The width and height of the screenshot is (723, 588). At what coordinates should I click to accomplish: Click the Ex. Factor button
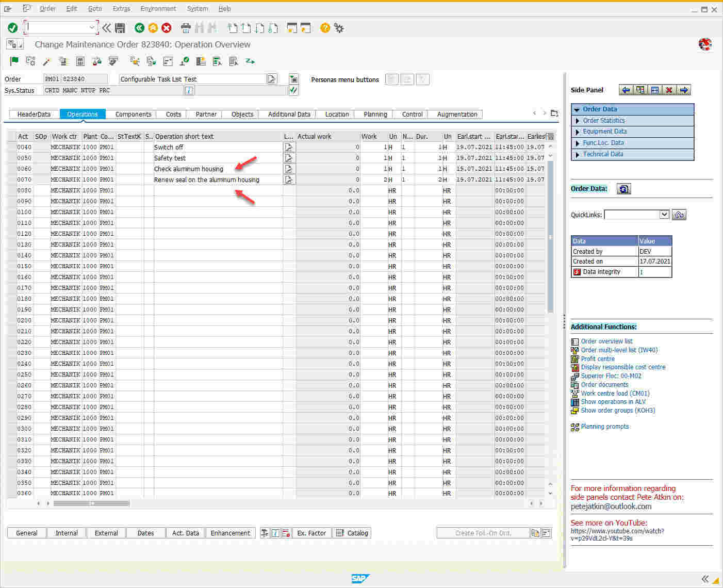(x=311, y=533)
